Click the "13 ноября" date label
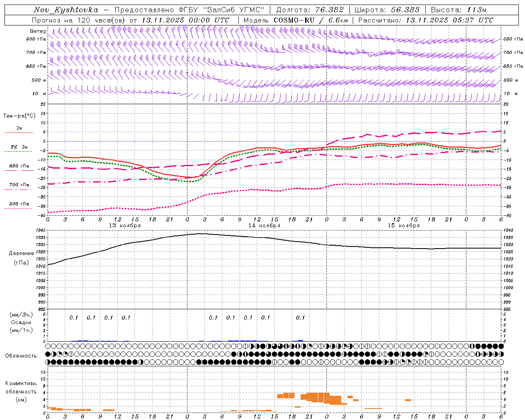Viewport: 525px width, 420px height. point(125,226)
